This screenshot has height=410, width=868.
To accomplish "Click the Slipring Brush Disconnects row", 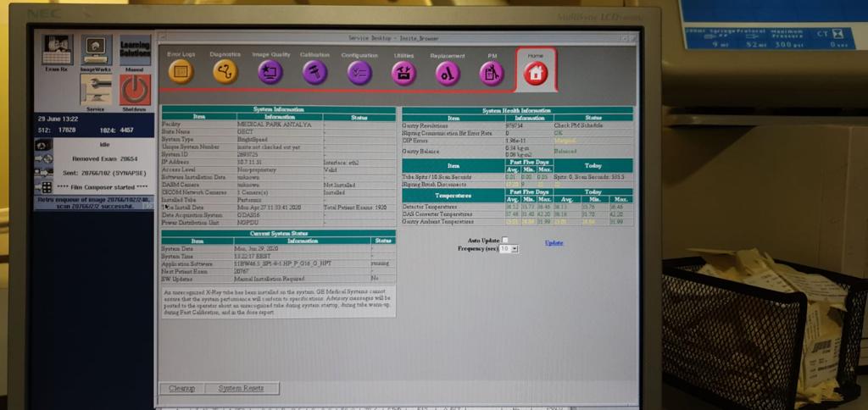I will pos(517,185).
